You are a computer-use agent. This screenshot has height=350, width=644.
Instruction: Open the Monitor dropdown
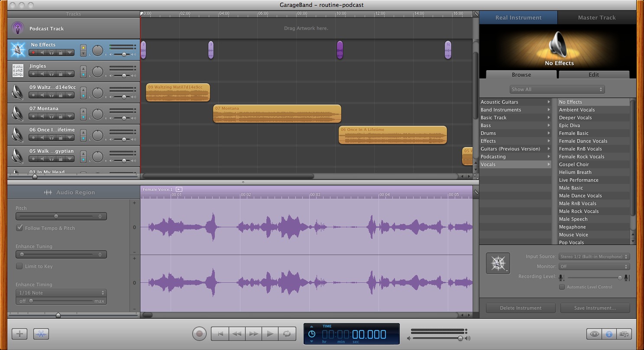tap(594, 267)
